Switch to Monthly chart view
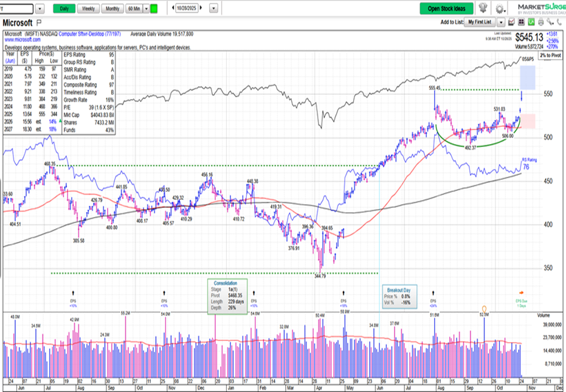 tap(114, 9)
